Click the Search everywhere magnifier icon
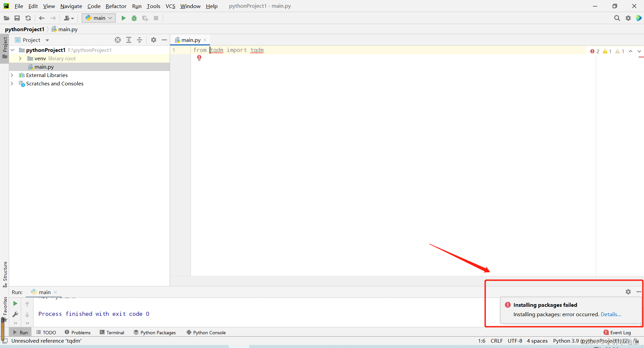Screen dimensions: 644x348 (x=617, y=18)
